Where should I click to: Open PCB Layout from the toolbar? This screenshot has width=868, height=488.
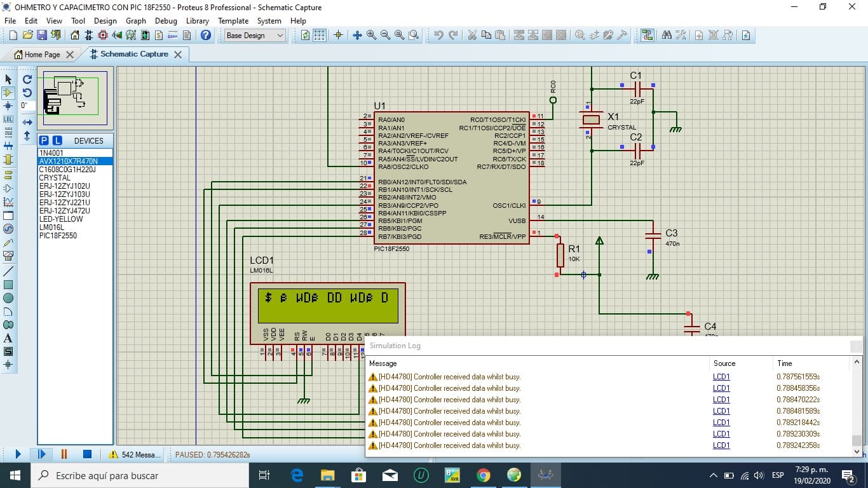pyautogui.click(x=103, y=36)
